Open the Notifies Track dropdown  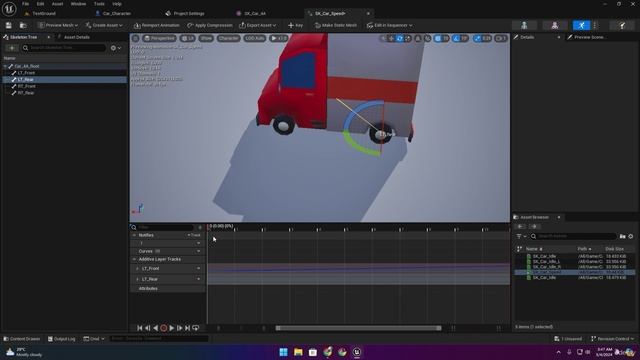pyautogui.click(x=194, y=236)
